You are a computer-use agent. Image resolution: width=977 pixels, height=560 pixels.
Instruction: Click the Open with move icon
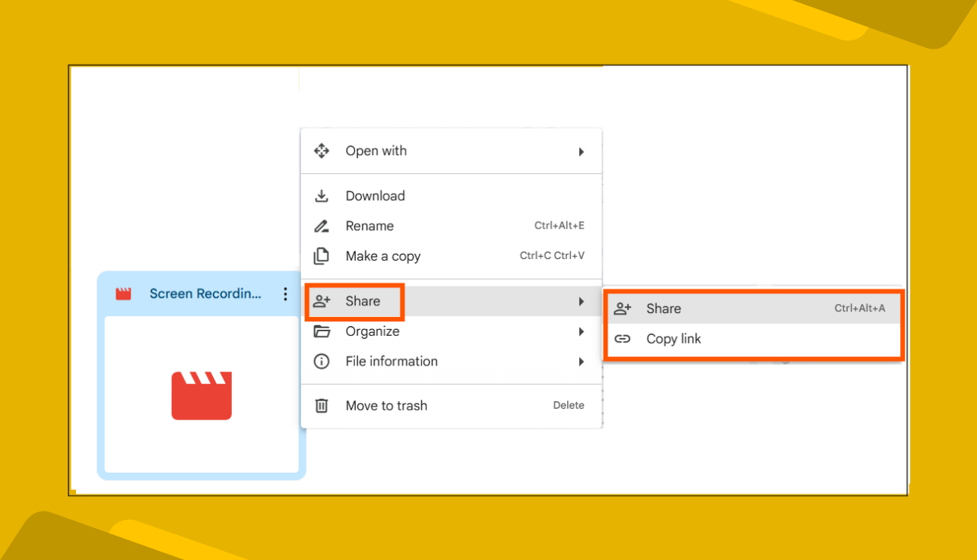click(x=322, y=150)
